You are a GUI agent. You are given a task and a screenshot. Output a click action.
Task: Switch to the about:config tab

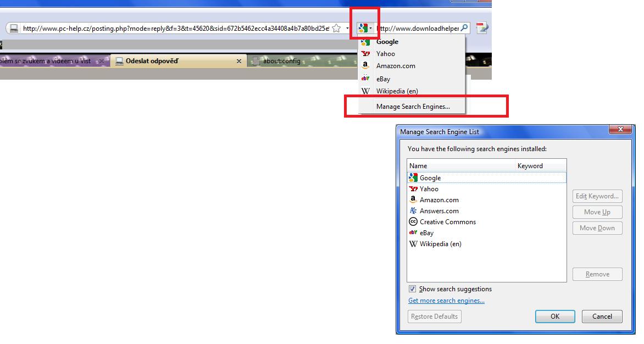tap(303, 61)
